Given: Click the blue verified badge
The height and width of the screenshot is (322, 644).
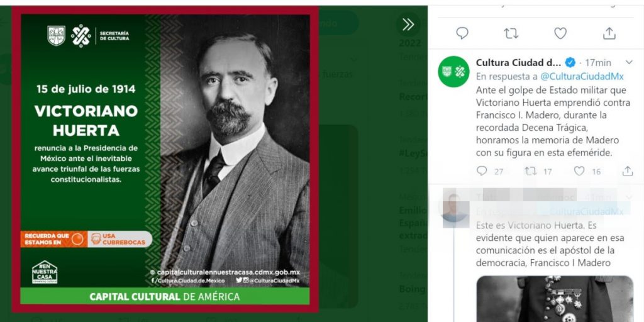Looking at the screenshot, I should [570, 62].
